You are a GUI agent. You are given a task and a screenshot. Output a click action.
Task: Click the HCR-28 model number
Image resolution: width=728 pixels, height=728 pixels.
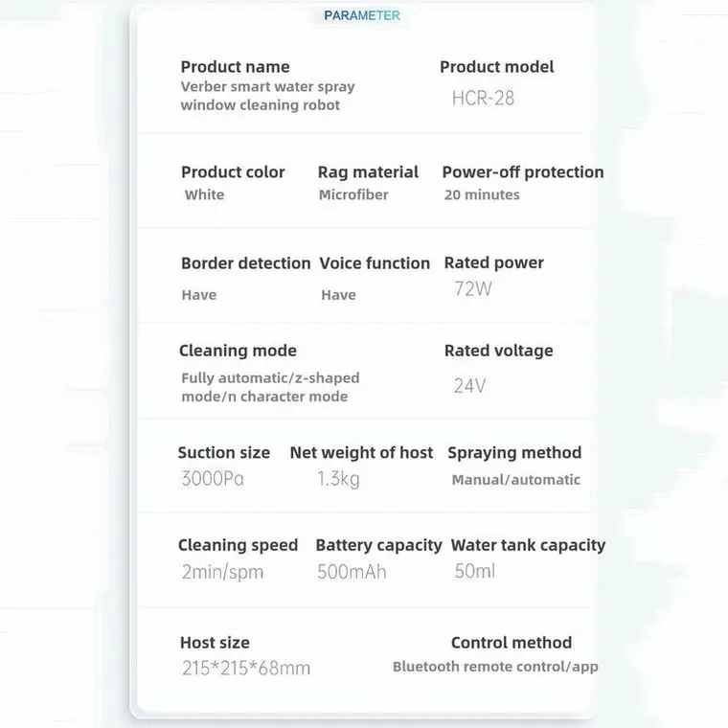[x=483, y=99]
